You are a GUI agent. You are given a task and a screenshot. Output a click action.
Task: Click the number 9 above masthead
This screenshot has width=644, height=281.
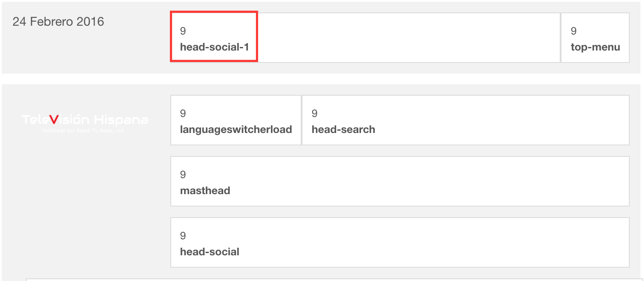click(x=183, y=175)
